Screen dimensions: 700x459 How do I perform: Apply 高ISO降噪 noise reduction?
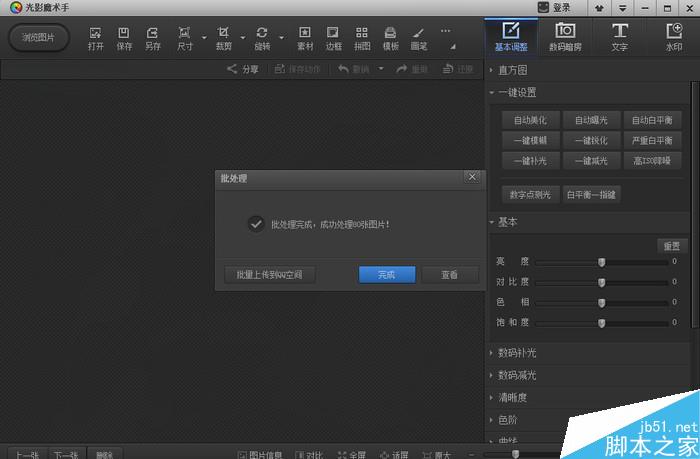[x=652, y=161]
